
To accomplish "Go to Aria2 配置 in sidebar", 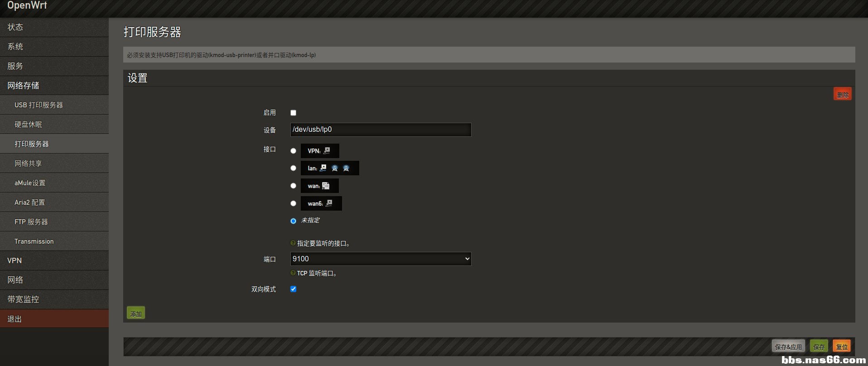I will tap(30, 202).
